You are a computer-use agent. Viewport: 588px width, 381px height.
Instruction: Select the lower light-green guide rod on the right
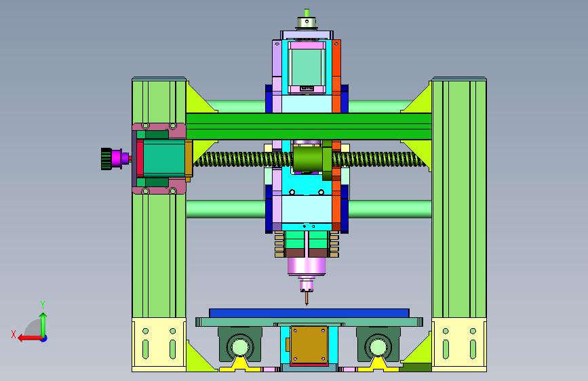point(390,209)
